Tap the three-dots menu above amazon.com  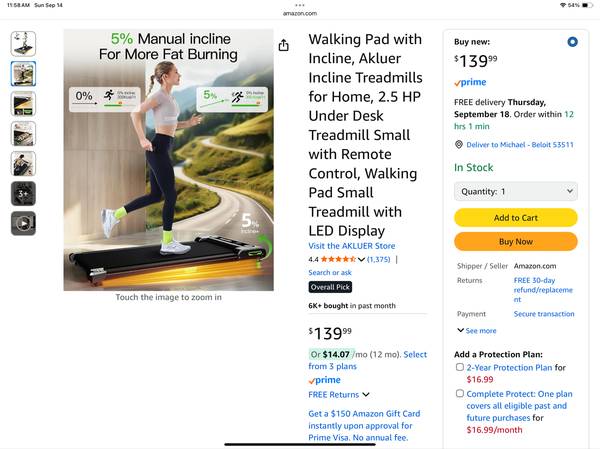point(300,5)
